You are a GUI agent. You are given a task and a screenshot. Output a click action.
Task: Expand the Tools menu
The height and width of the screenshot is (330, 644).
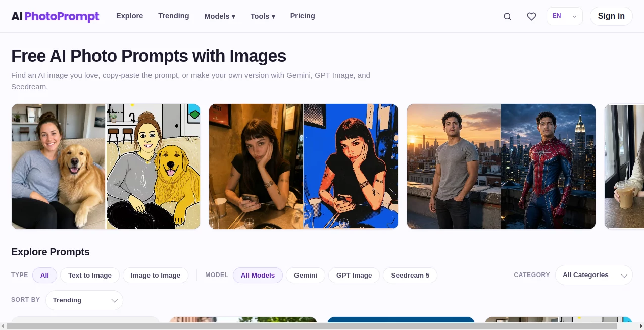tap(263, 16)
